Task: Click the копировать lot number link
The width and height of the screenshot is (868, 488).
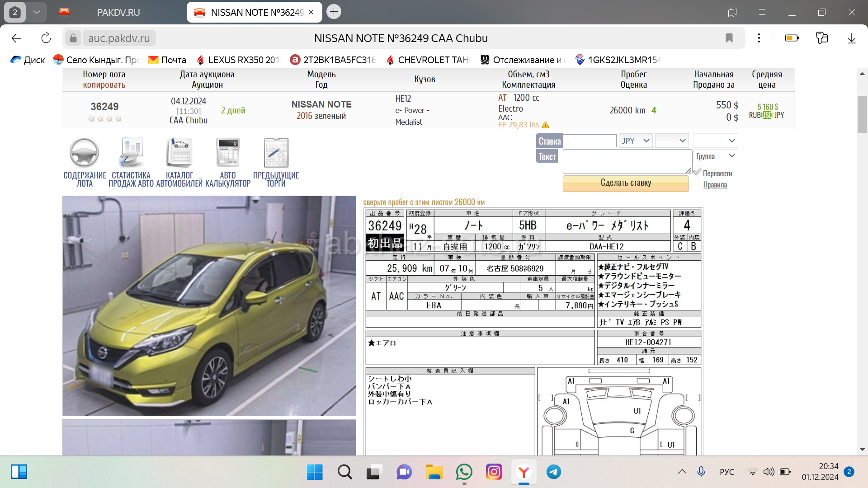Action: click(104, 84)
